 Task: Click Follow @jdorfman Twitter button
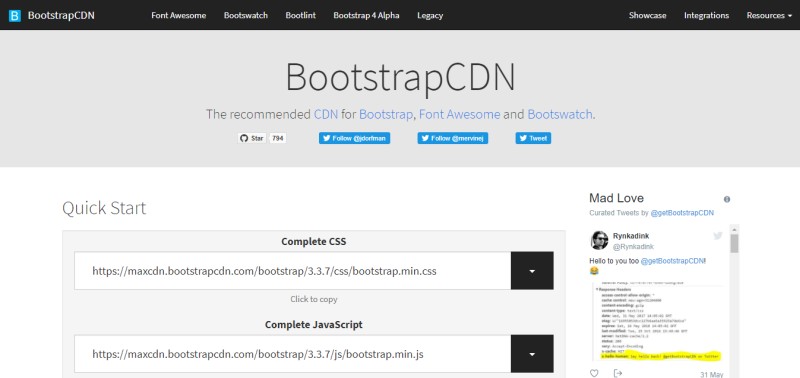click(x=355, y=138)
